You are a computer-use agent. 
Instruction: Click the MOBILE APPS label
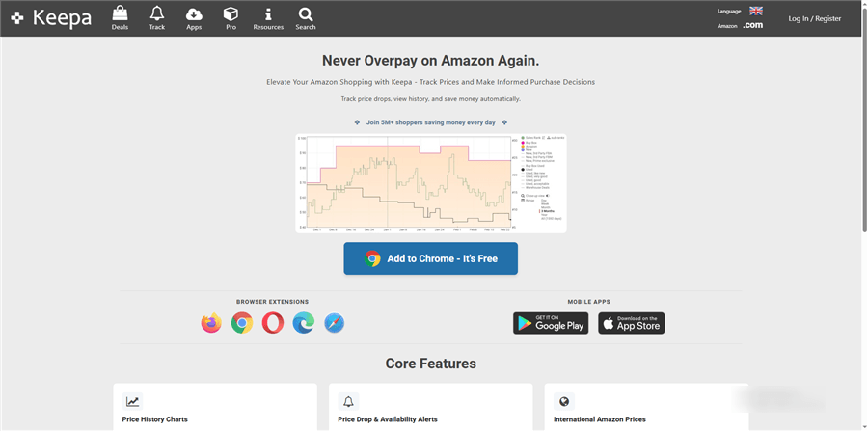coord(589,302)
